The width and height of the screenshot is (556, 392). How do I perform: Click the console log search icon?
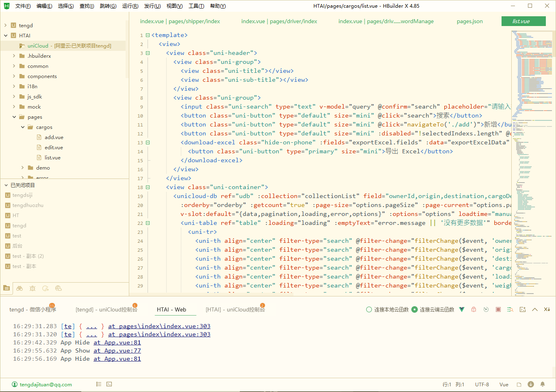coord(510,309)
